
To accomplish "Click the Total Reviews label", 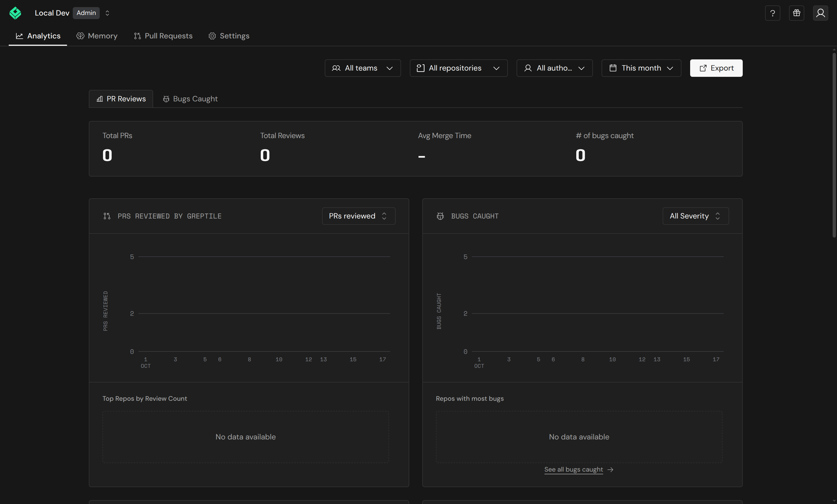I will 282,135.
